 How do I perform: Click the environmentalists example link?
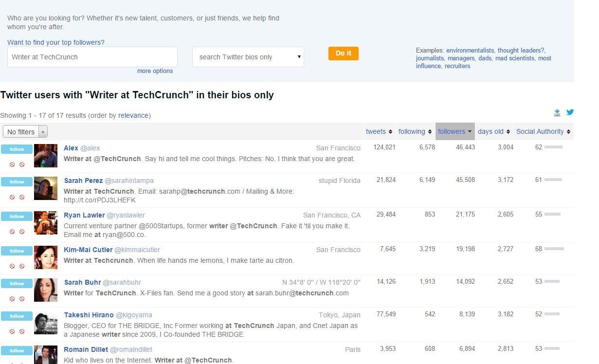470,51
